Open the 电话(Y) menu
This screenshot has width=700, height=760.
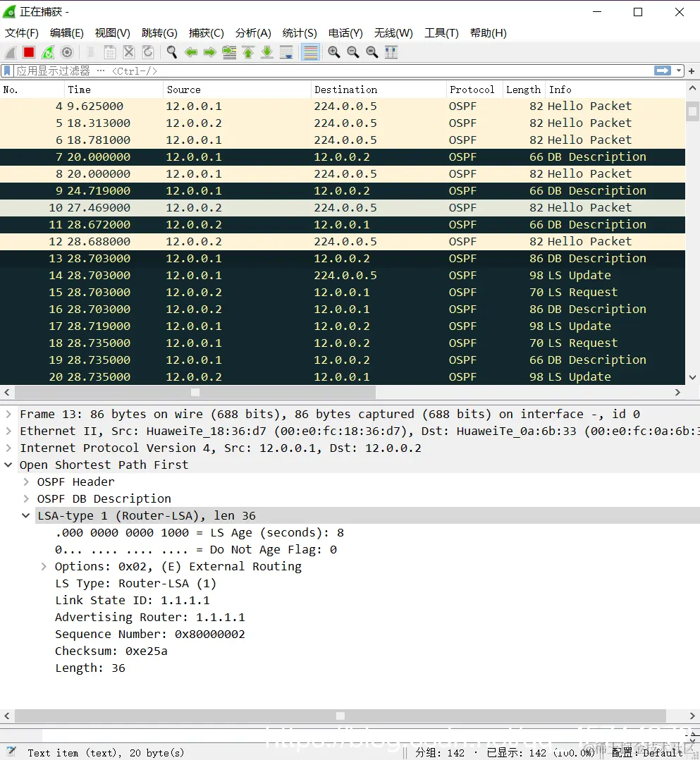[x=345, y=33]
